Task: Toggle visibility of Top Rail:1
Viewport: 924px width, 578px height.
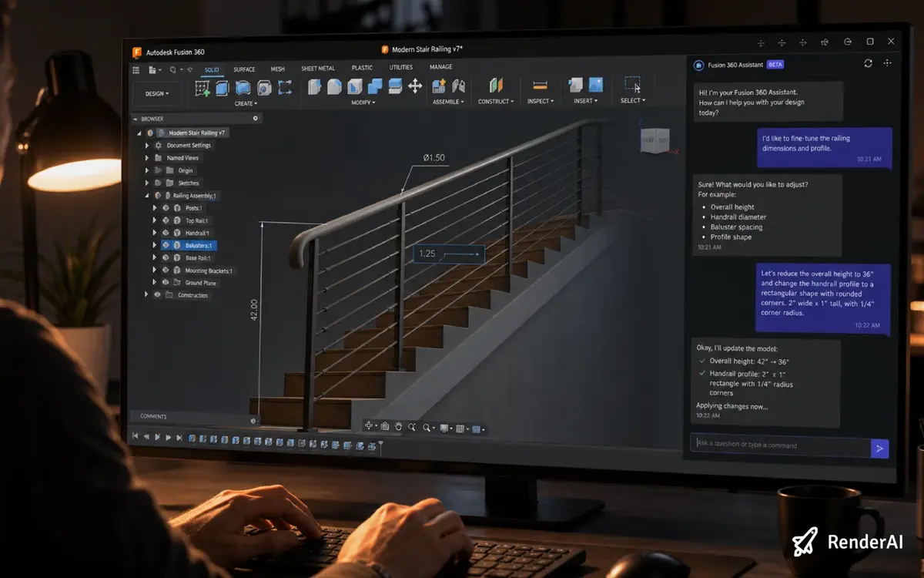Action: [x=165, y=220]
